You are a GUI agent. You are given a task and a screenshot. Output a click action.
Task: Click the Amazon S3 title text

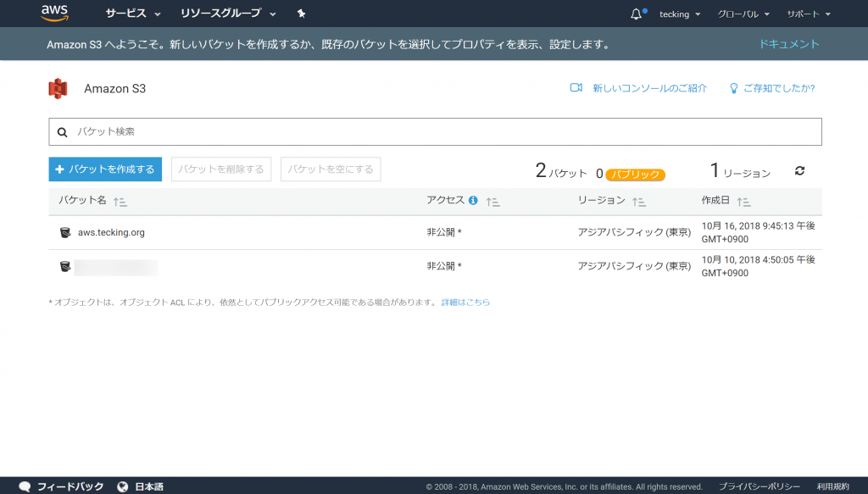click(115, 88)
